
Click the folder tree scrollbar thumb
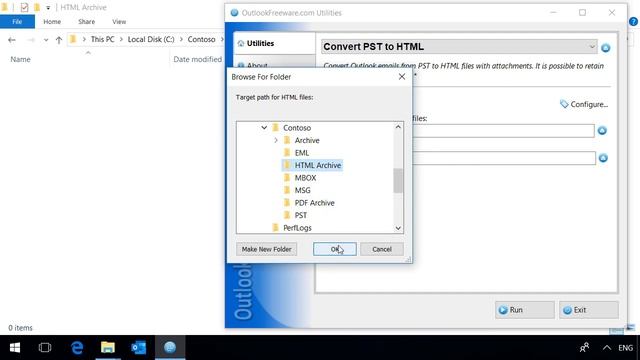398,180
